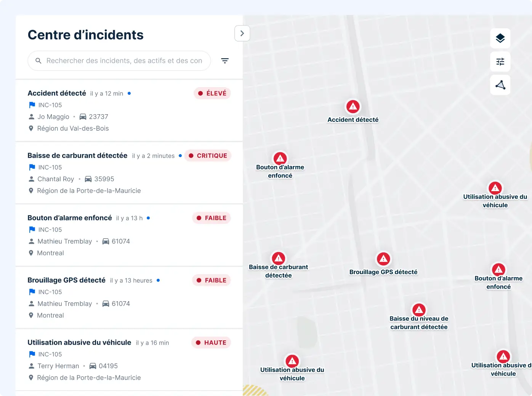Select vehicle 23737
The image size is (532, 396).
point(99,117)
